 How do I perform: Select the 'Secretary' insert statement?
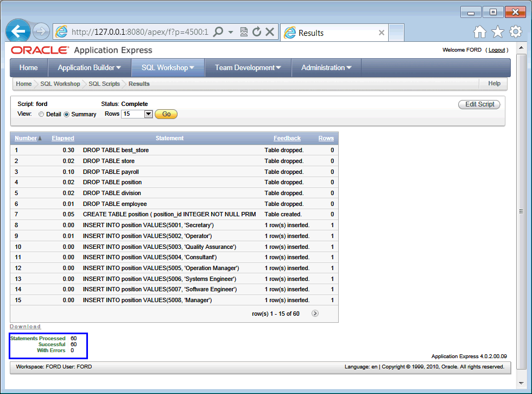pos(148,225)
